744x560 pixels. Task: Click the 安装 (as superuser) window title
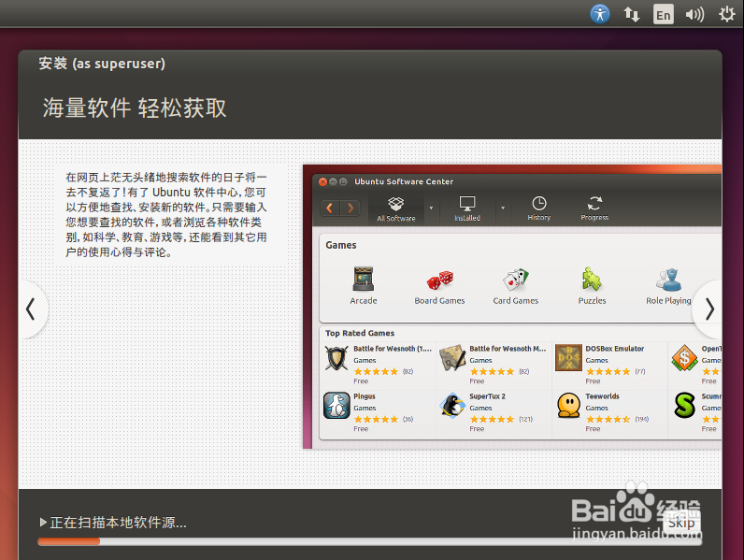pyautogui.click(x=102, y=64)
